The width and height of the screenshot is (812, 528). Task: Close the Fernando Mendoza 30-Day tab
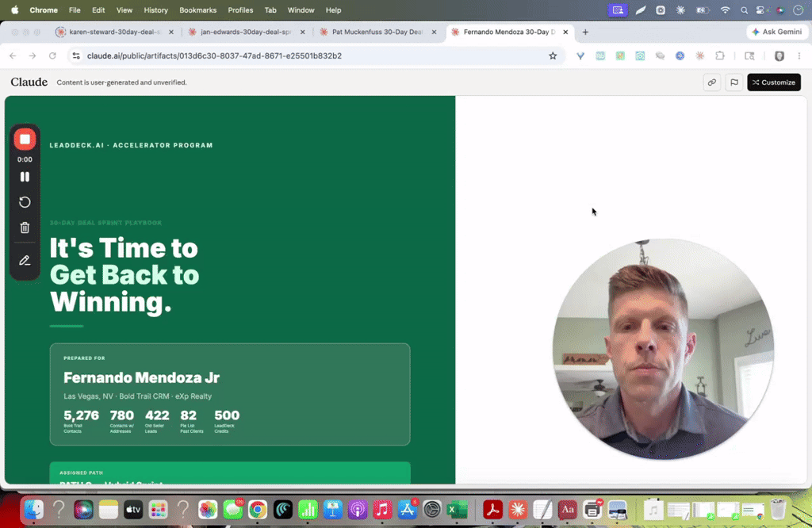[565, 32]
